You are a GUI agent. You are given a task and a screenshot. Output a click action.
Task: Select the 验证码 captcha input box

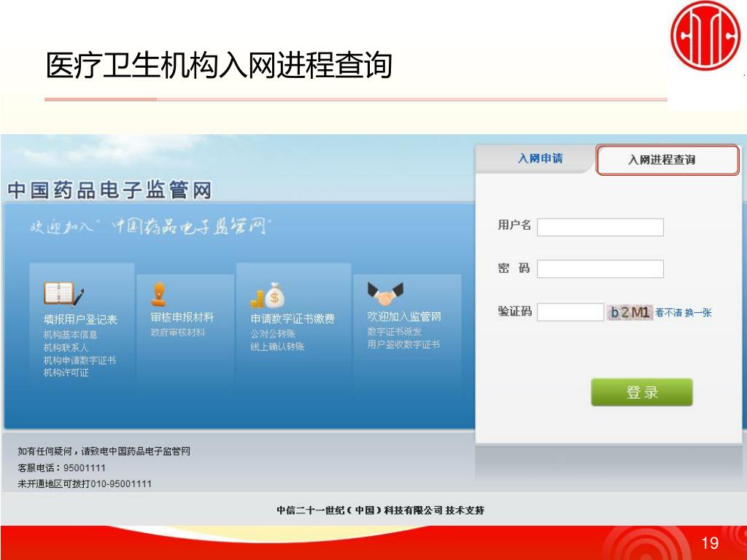pos(570,312)
